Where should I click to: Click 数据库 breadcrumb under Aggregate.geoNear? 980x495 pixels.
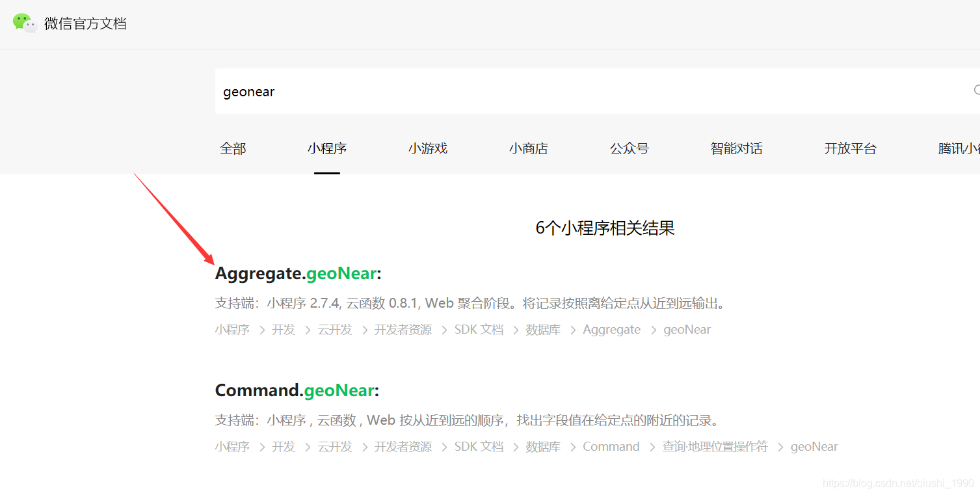[543, 330]
